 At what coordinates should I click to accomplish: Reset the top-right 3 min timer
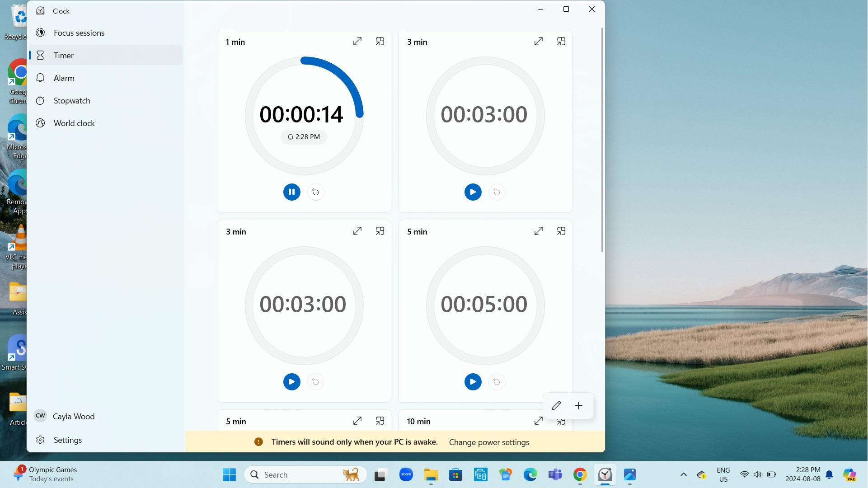pyautogui.click(x=497, y=192)
